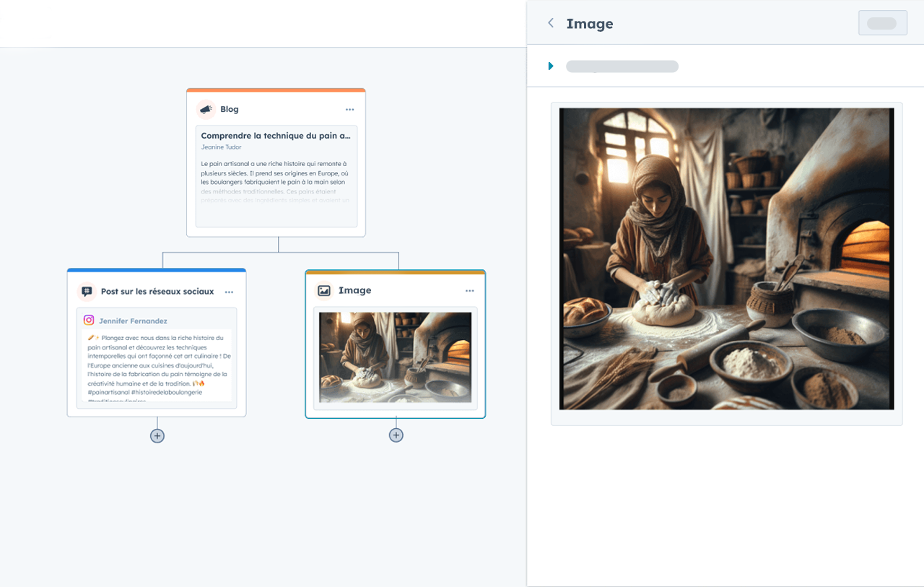The height and width of the screenshot is (587, 924).
Task: Go back using the panel's left chevron
Action: click(x=551, y=23)
